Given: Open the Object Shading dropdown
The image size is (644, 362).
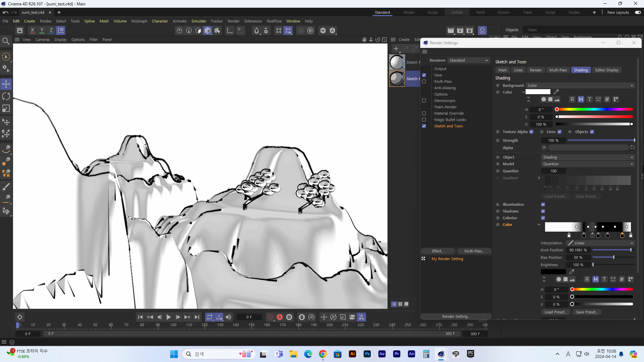Looking at the screenshot, I should 588,157.
